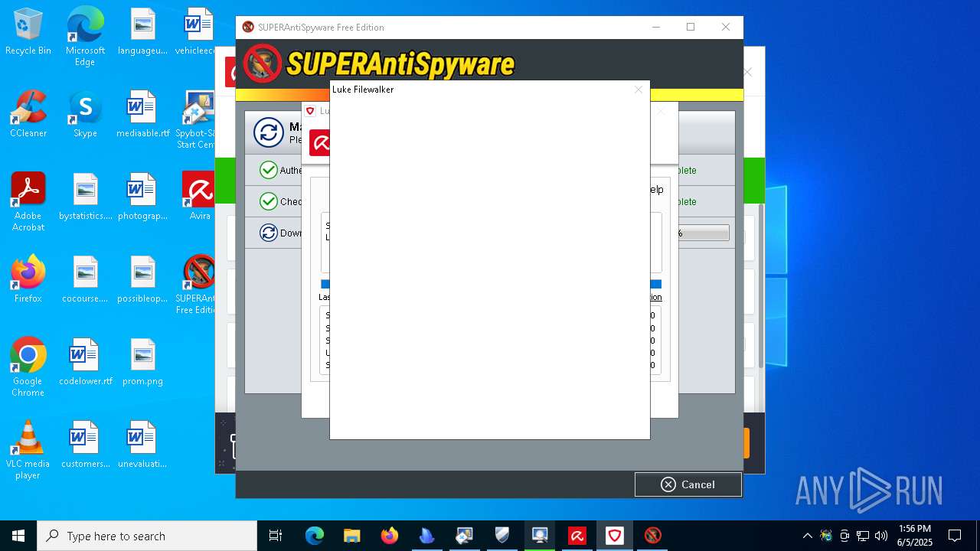Launch Skype from desktop
This screenshot has width=980, height=551.
(85, 115)
